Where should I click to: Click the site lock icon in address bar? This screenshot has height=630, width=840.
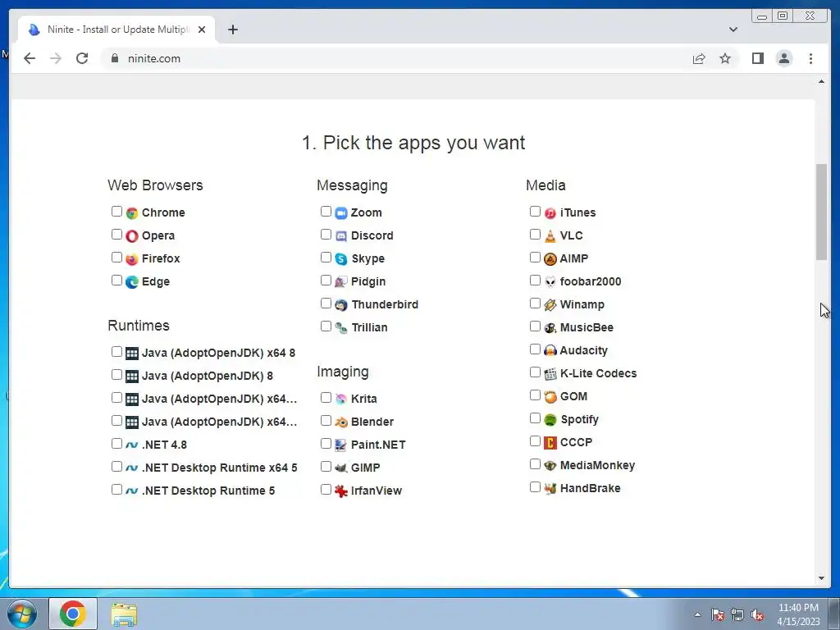click(x=114, y=58)
